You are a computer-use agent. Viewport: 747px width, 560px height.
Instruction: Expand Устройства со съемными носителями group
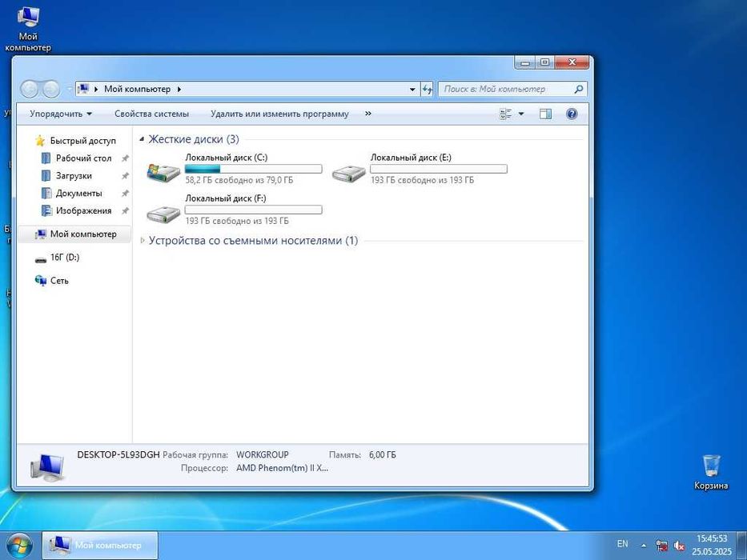click(142, 241)
